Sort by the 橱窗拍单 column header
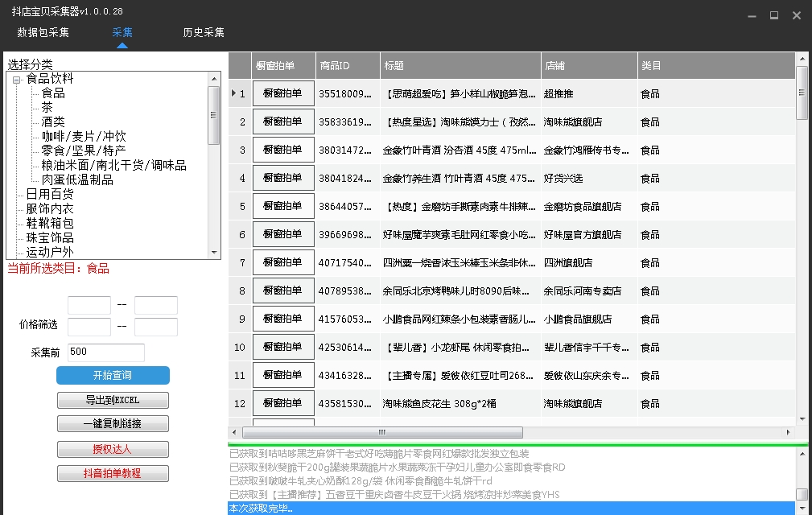Image resolution: width=812 pixels, height=515 pixels. pyautogui.click(x=284, y=66)
